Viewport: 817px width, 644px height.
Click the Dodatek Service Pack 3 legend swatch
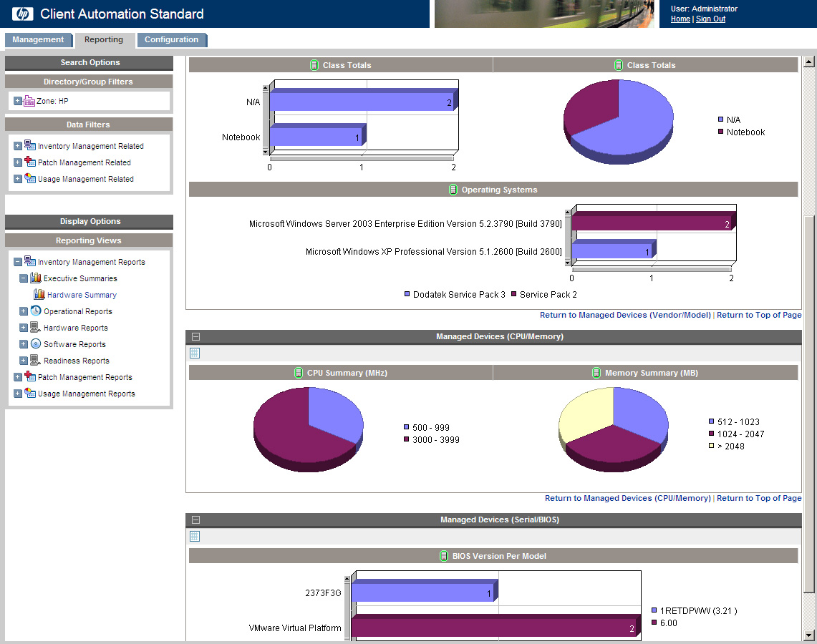[407, 294]
